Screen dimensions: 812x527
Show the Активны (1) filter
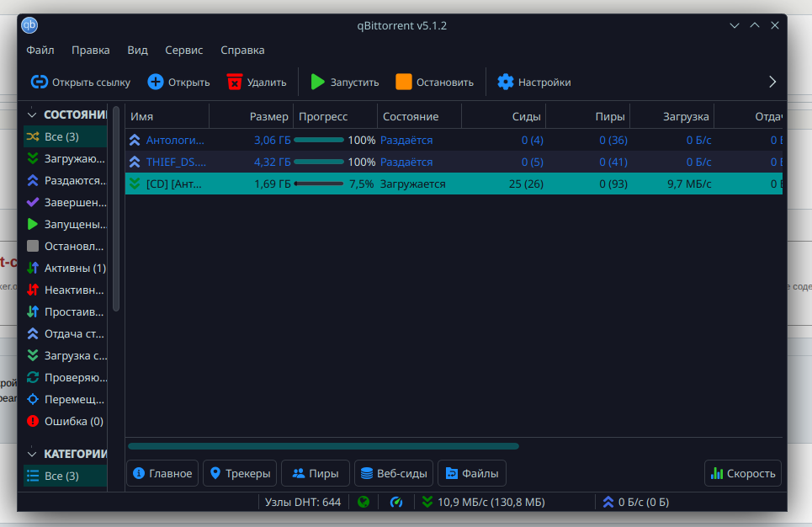click(66, 268)
